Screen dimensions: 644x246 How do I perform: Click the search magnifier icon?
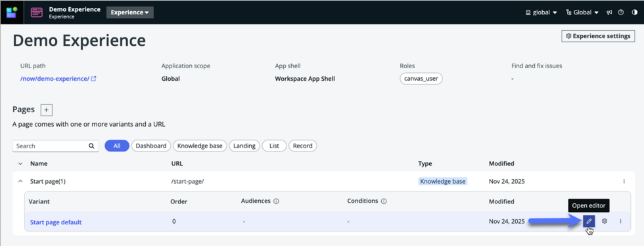pyautogui.click(x=91, y=146)
